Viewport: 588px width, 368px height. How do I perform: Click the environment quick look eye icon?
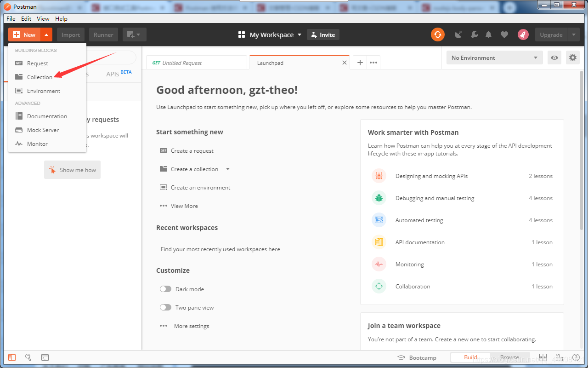pyautogui.click(x=555, y=57)
